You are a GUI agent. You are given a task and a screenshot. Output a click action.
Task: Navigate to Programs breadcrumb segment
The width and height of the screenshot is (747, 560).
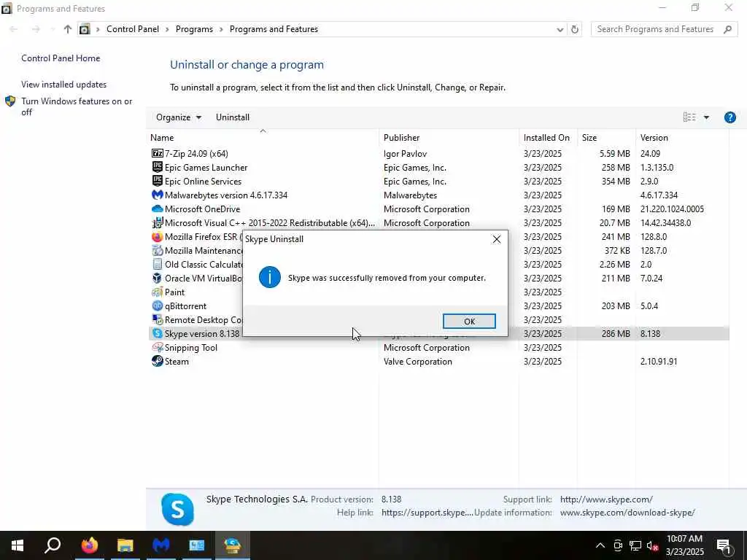tap(194, 29)
